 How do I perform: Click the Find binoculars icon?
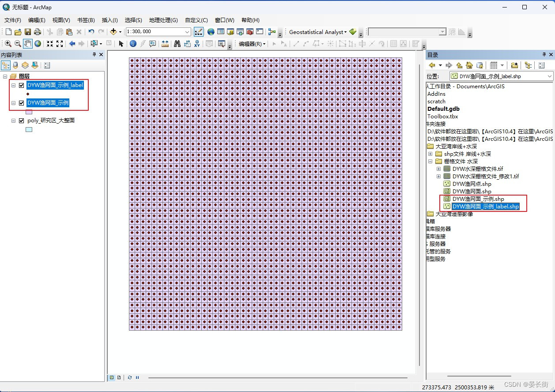click(177, 44)
